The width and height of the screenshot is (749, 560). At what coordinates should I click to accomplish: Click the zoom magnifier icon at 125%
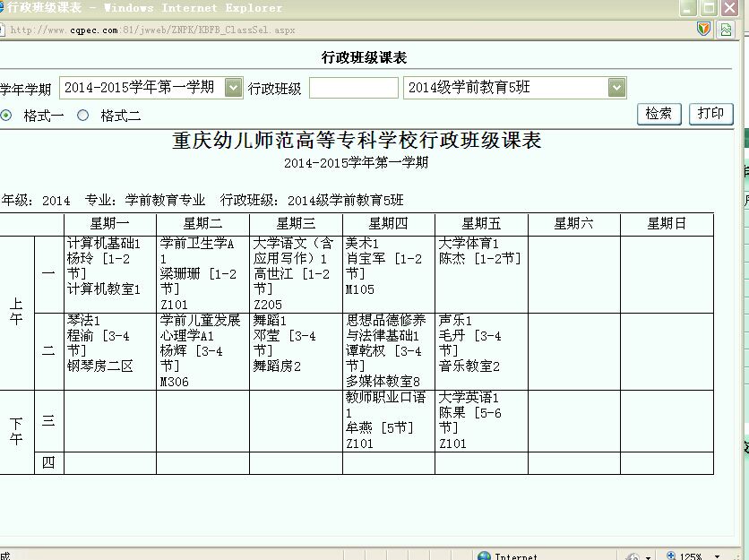pos(671,556)
